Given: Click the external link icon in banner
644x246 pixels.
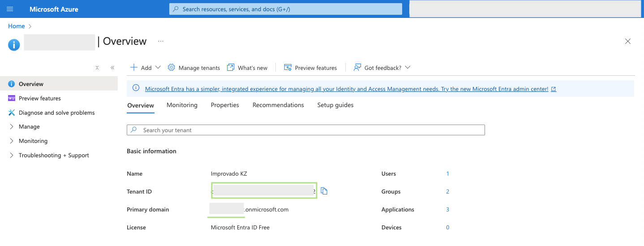Looking at the screenshot, I should 554,89.
